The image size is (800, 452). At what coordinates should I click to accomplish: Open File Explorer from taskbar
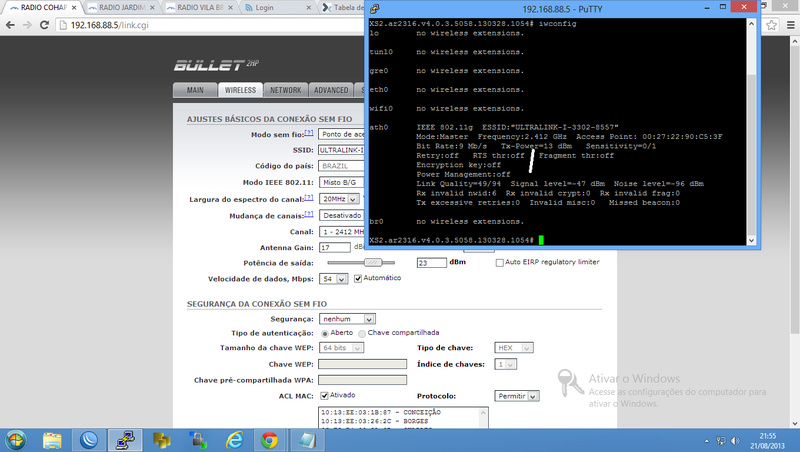(53, 440)
